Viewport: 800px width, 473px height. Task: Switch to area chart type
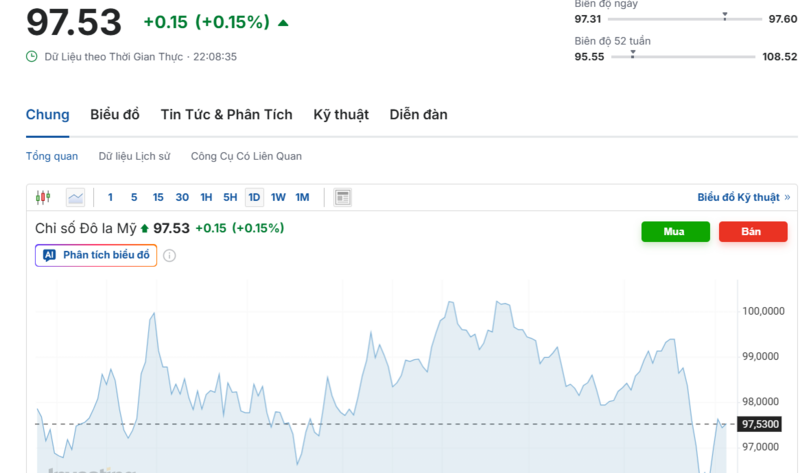(75, 197)
